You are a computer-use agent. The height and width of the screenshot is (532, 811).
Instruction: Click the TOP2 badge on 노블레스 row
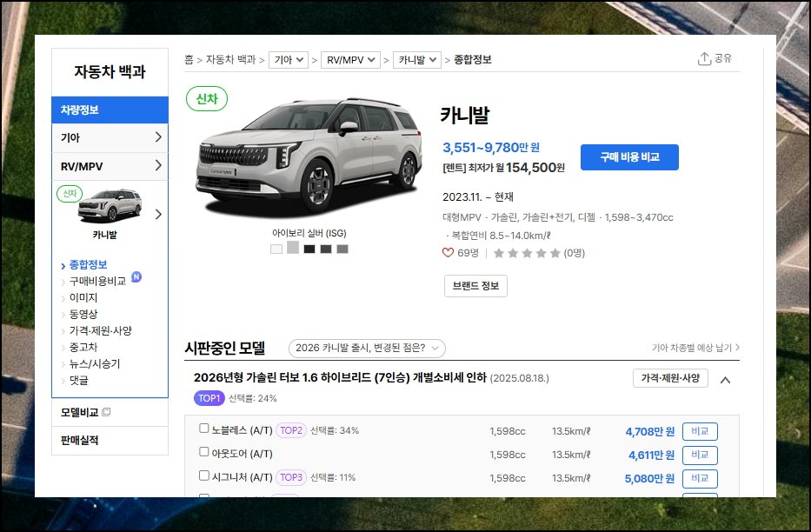click(291, 430)
